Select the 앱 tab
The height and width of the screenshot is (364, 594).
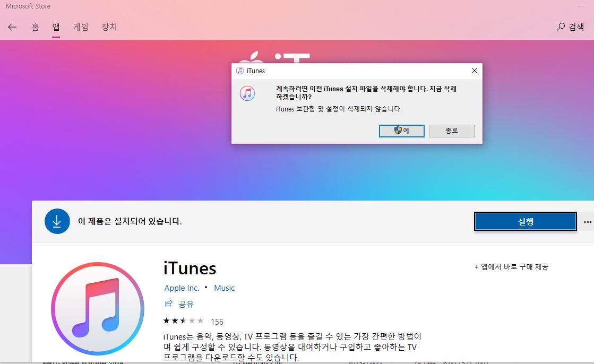point(56,27)
